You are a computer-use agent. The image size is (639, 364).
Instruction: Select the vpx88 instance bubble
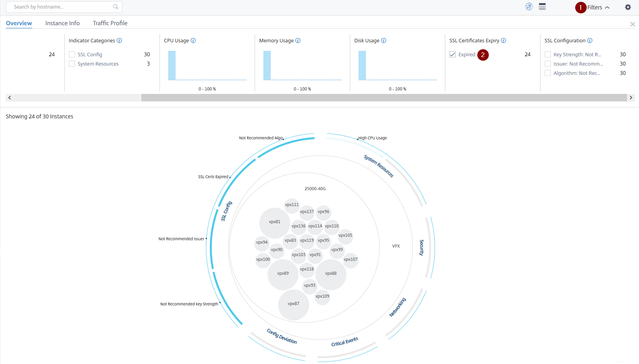[331, 274]
